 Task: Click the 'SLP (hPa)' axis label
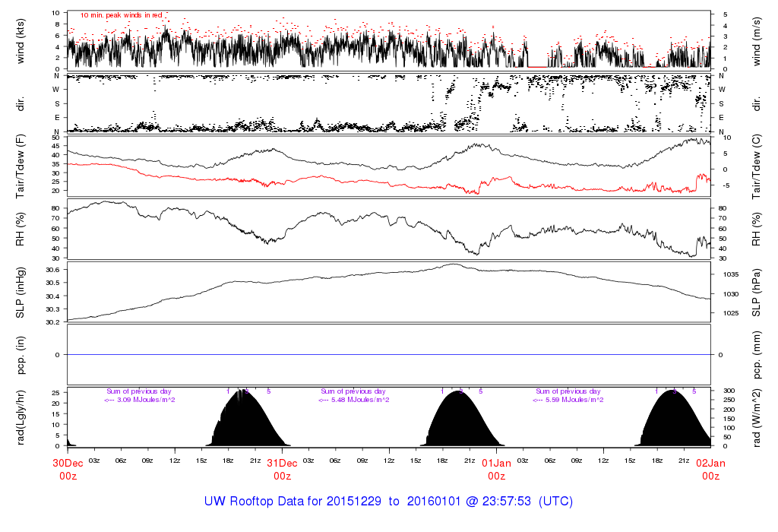(x=756, y=293)
